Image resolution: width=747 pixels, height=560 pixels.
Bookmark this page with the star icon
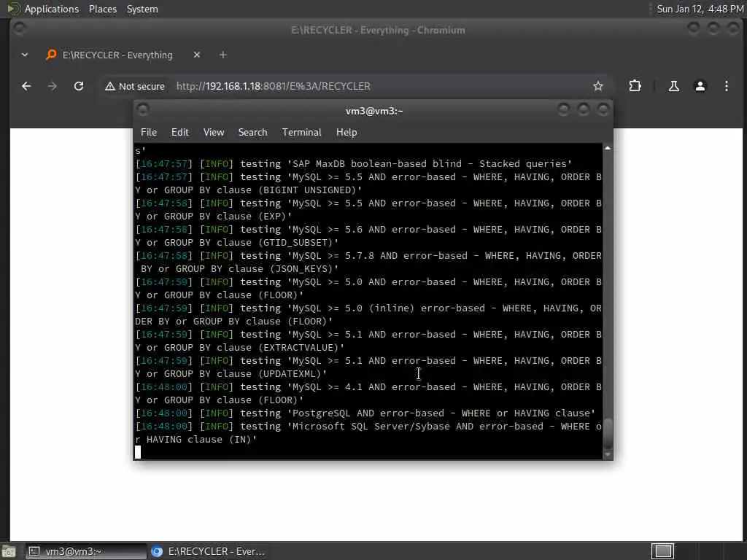pyautogui.click(x=598, y=86)
